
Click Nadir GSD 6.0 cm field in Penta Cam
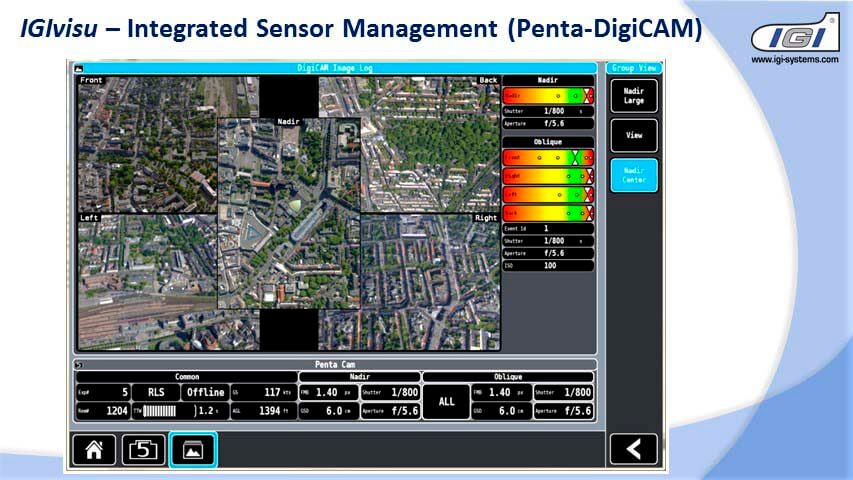[x=329, y=411]
